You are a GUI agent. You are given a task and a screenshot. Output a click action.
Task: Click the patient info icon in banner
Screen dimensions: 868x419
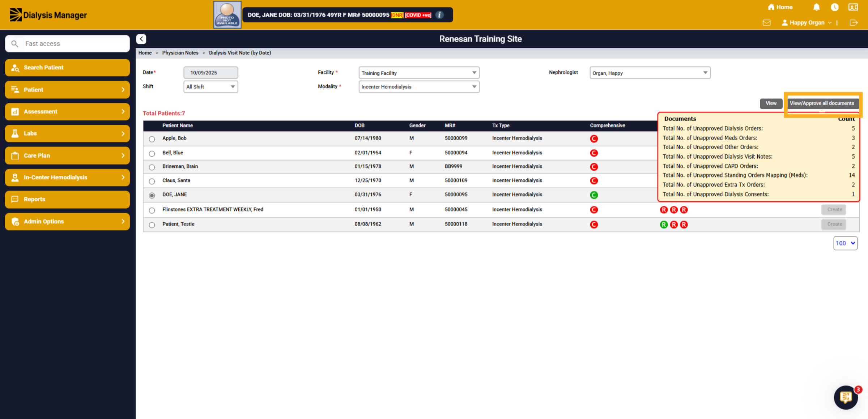click(439, 15)
